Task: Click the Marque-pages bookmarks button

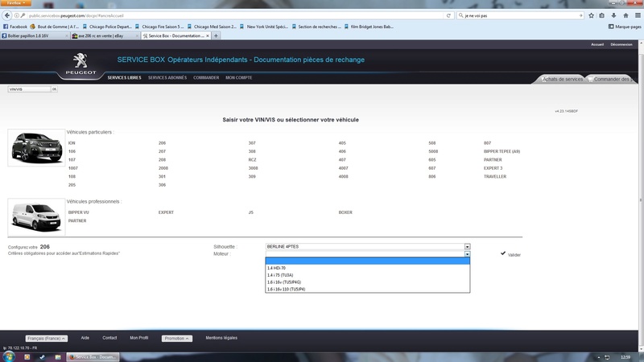Action: [625, 27]
